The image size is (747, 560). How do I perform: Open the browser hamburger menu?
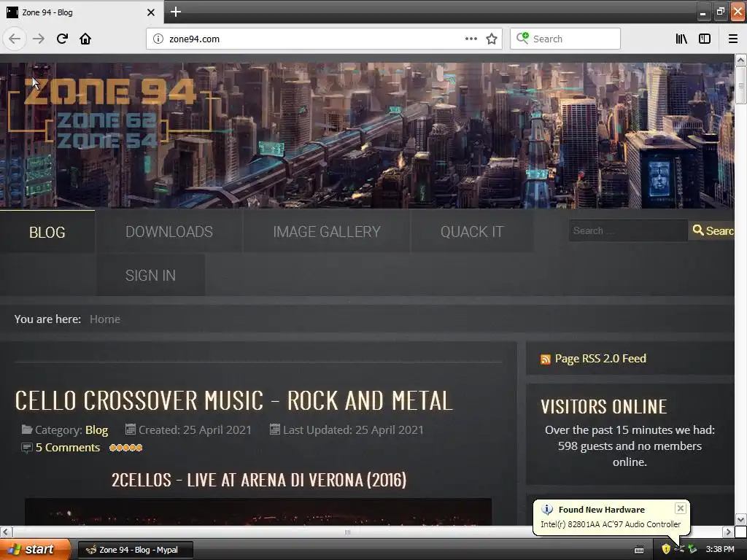[733, 39]
